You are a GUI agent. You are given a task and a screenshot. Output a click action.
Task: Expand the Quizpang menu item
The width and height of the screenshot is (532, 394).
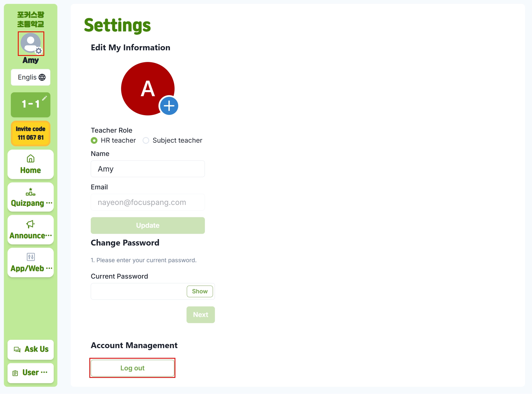[x=31, y=197]
